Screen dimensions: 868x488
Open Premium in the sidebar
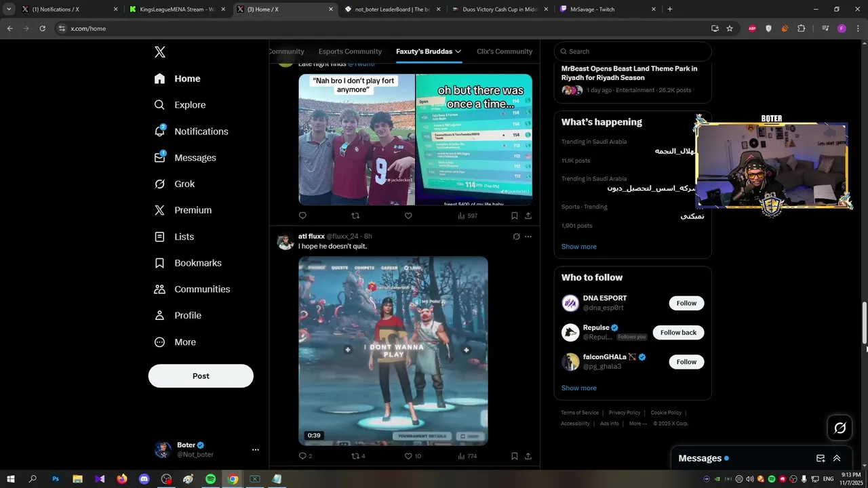point(182,210)
